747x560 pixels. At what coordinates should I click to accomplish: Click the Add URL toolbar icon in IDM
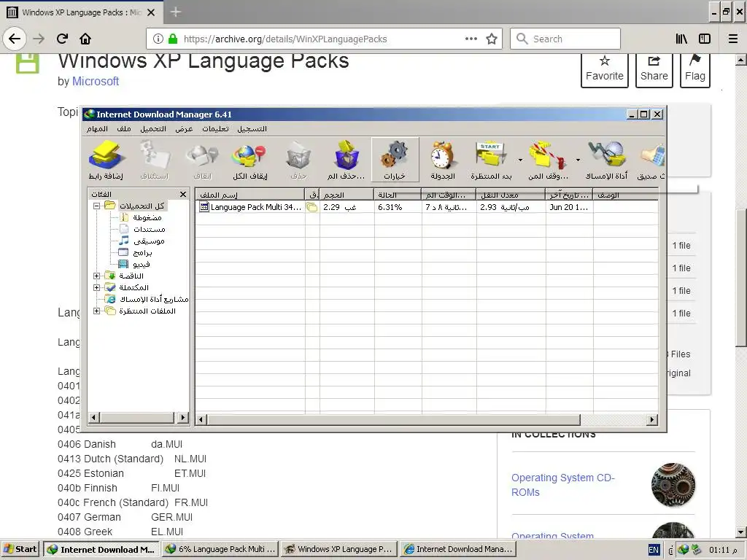click(106, 160)
